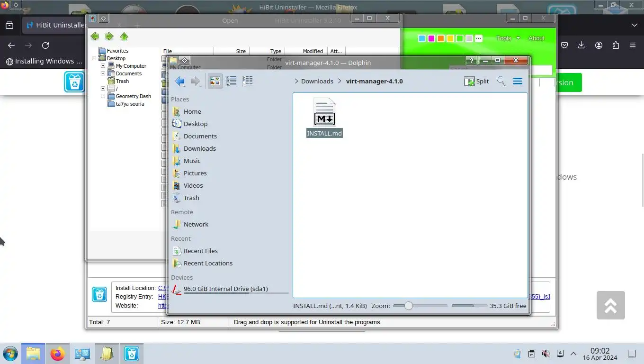Open Dolphin's search magnifier

[501, 81]
